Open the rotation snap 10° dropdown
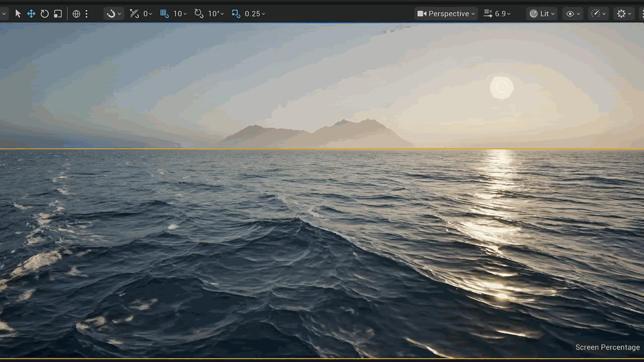Image resolution: width=644 pixels, height=362 pixels. 216,14
